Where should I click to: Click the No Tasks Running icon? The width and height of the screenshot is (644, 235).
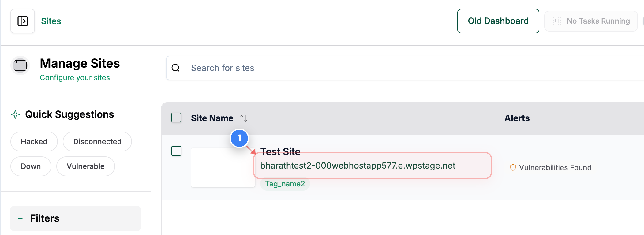click(557, 21)
